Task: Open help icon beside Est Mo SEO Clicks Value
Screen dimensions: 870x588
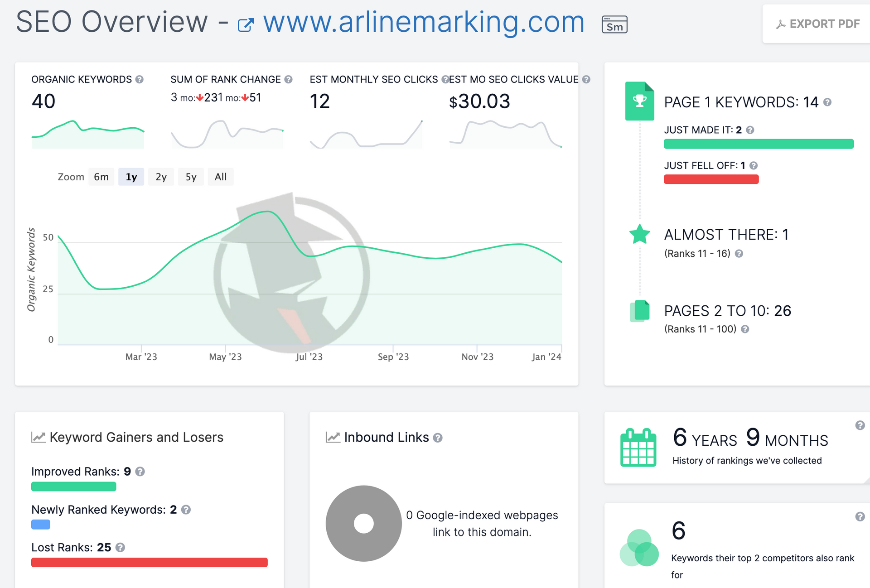Action: [586, 79]
